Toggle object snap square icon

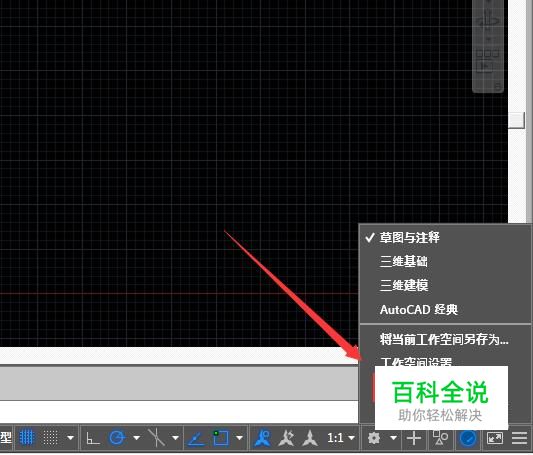(x=220, y=438)
